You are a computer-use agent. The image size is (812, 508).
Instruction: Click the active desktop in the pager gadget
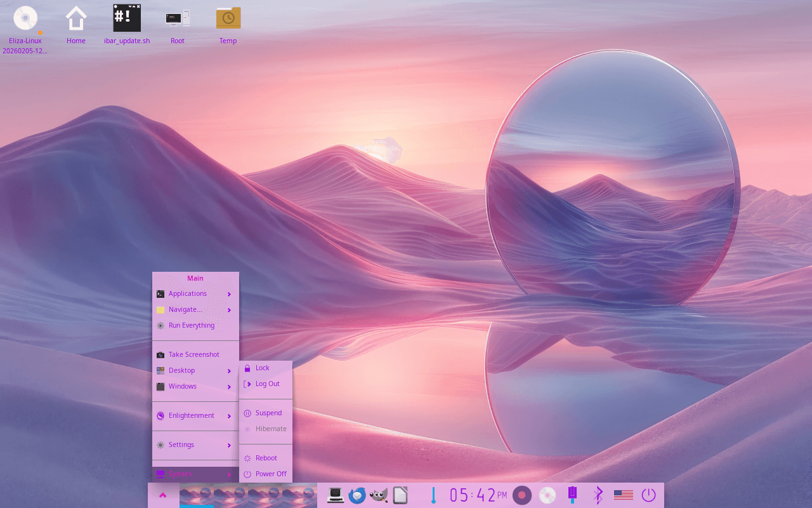pos(197,495)
